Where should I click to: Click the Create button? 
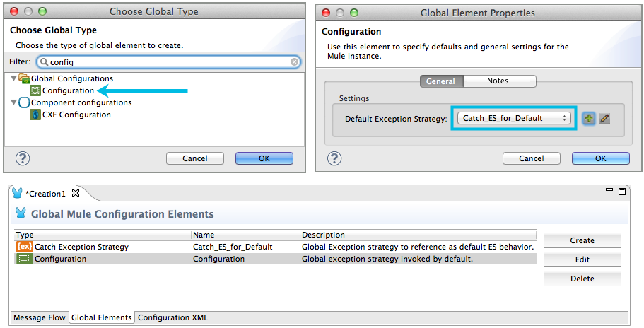point(582,240)
